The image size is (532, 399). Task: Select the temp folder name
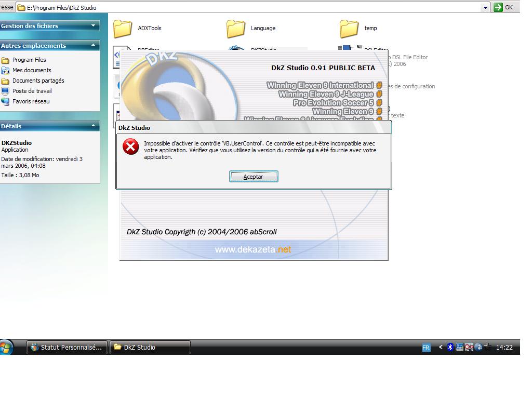tap(370, 28)
